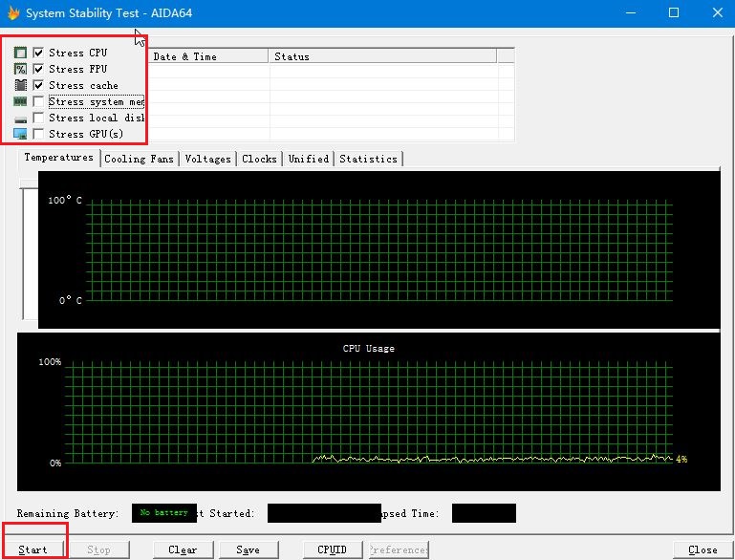Click the Date & Time column header
This screenshot has height=560, width=735.
tap(208, 56)
